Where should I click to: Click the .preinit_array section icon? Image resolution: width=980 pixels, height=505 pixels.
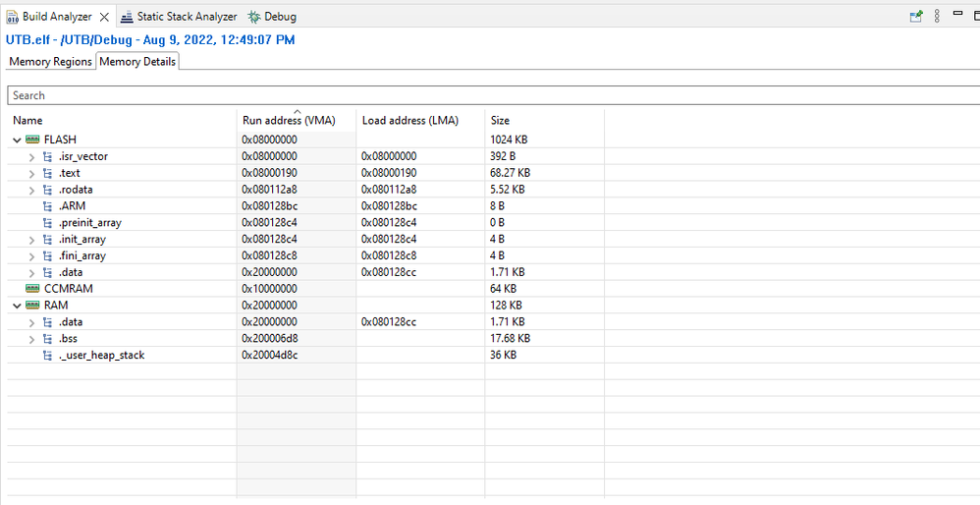[47, 222]
